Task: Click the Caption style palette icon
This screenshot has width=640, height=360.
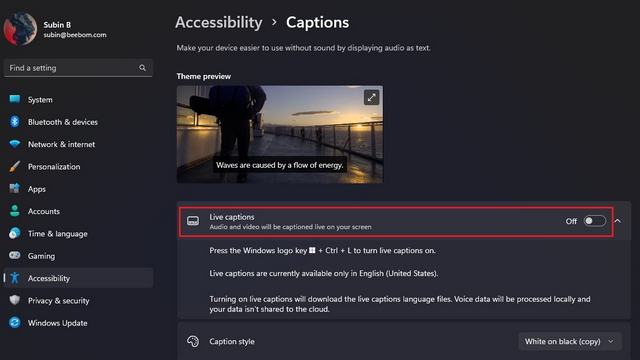Action: point(193,341)
